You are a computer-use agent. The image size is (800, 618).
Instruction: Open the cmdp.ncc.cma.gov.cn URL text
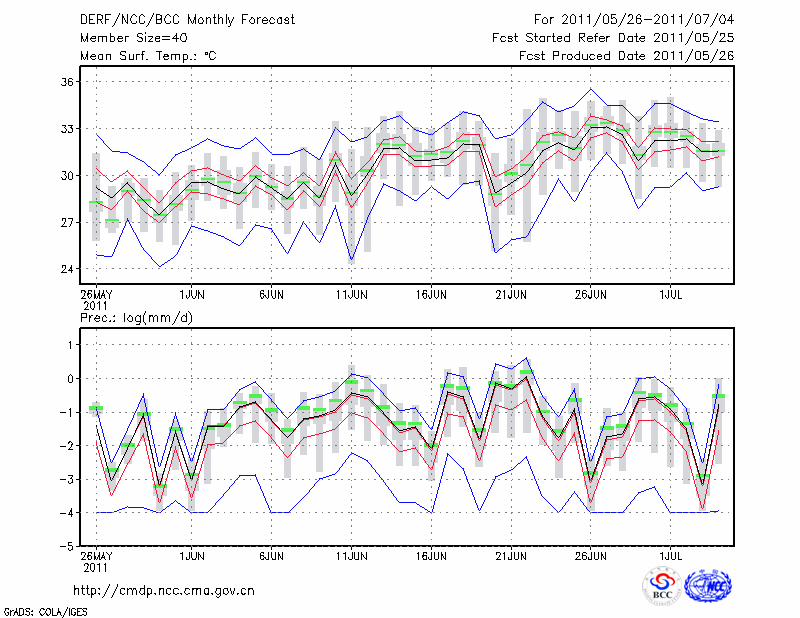point(164,590)
